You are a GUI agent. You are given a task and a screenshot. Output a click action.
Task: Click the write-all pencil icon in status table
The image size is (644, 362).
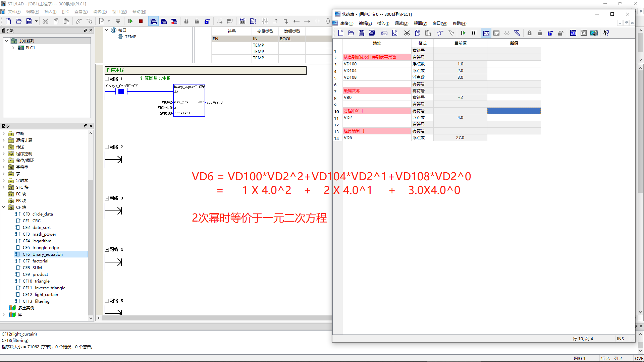coord(517,33)
